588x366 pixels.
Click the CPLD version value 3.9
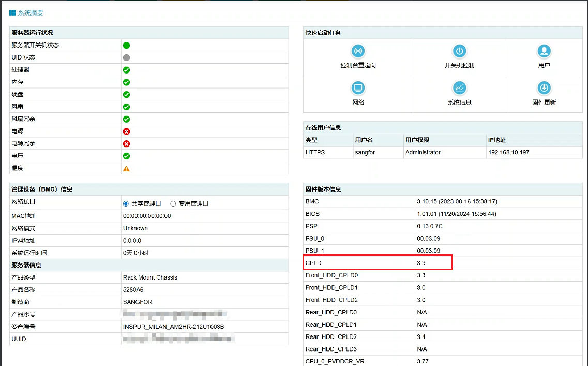pyautogui.click(x=421, y=263)
